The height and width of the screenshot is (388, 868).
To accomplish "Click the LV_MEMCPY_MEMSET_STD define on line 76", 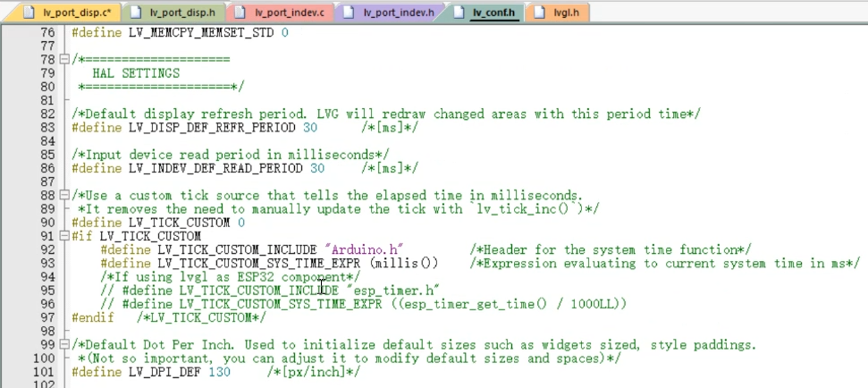I will tap(201, 33).
